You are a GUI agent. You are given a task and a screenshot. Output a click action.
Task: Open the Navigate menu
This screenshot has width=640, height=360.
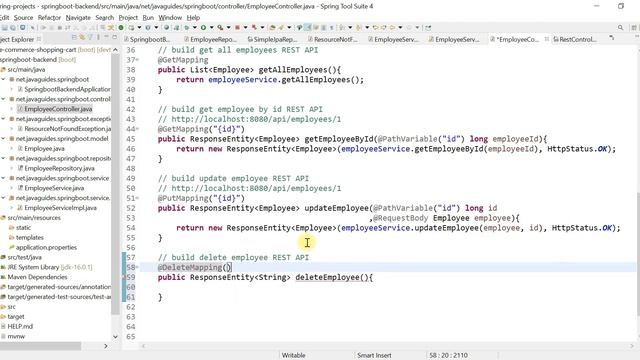[78, 18]
